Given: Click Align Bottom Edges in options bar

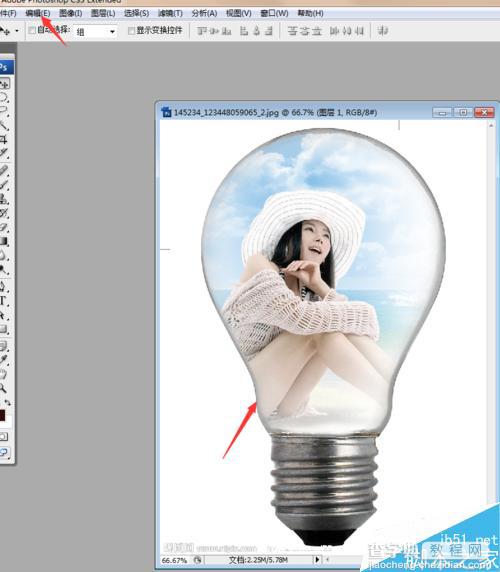Looking at the screenshot, I should 226,31.
